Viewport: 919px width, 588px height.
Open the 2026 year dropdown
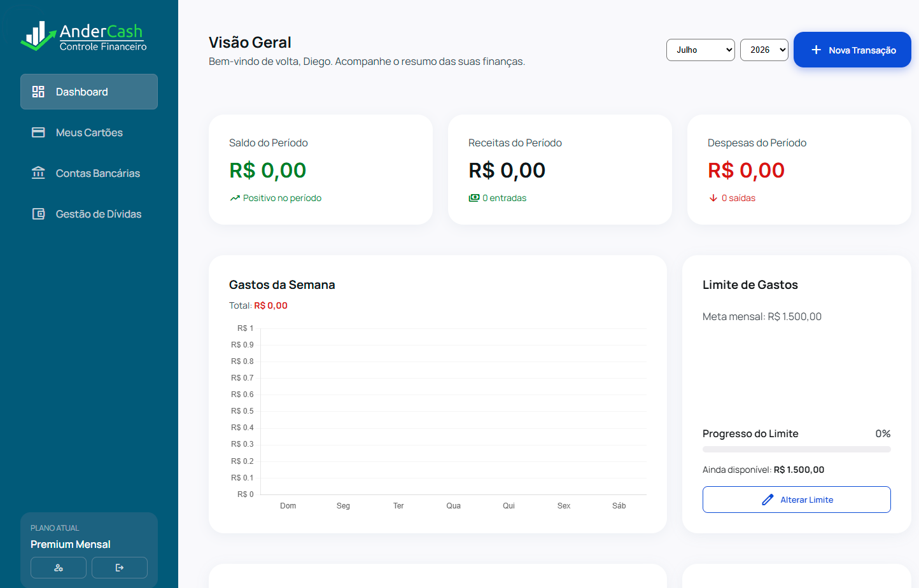pos(764,50)
